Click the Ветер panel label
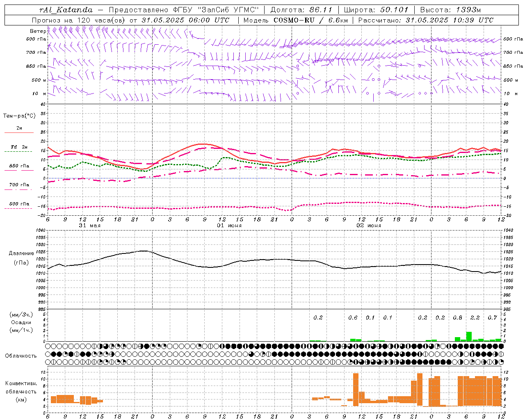Image resolution: width=525 pixels, height=420 pixels. [38, 31]
